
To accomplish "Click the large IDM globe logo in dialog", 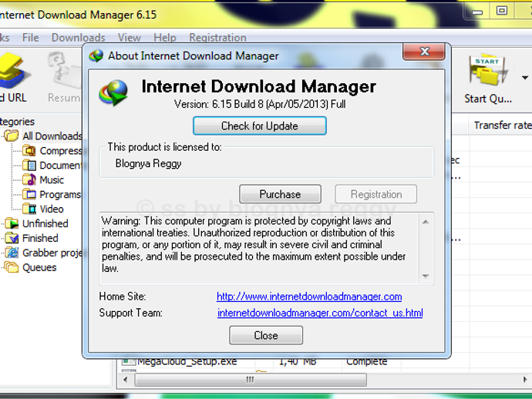I will [x=113, y=92].
